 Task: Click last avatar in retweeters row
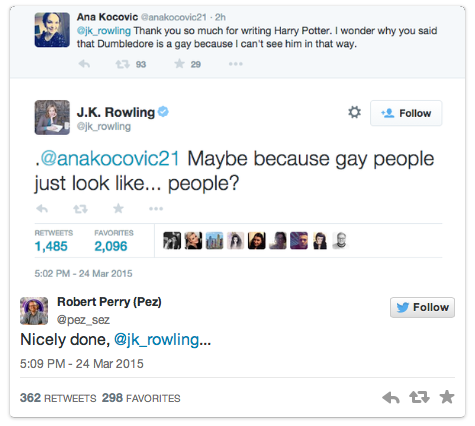coord(340,241)
